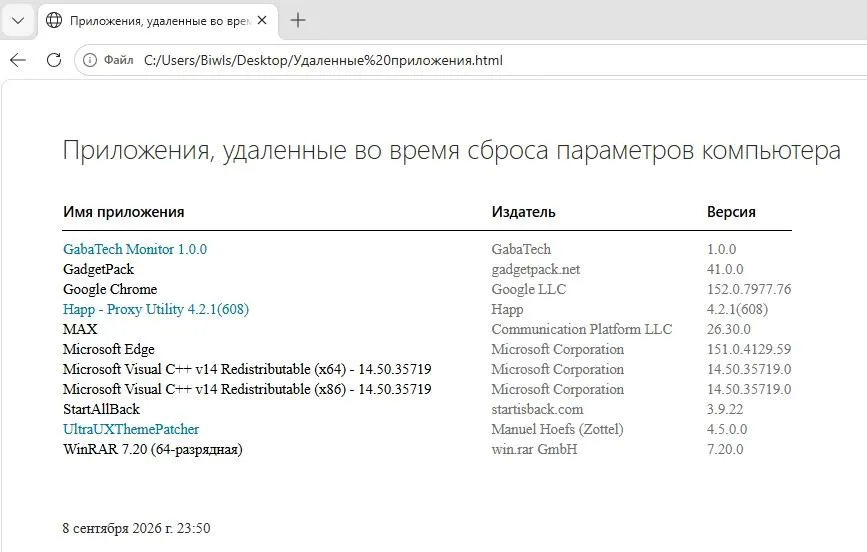Click the Google Chrome app name
This screenshot has height=552, width=867.
pos(110,289)
